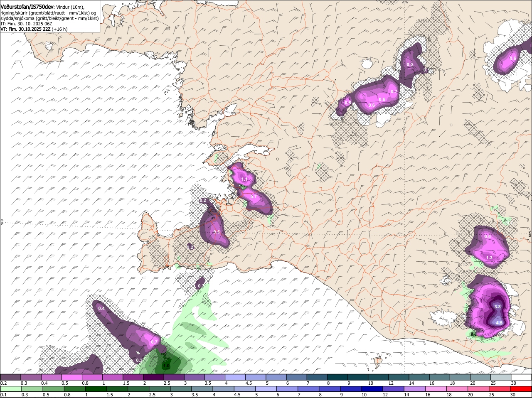Select the 0.6 value in the far northeast snow patch
This screenshot has height=398, width=532.
tap(513, 59)
